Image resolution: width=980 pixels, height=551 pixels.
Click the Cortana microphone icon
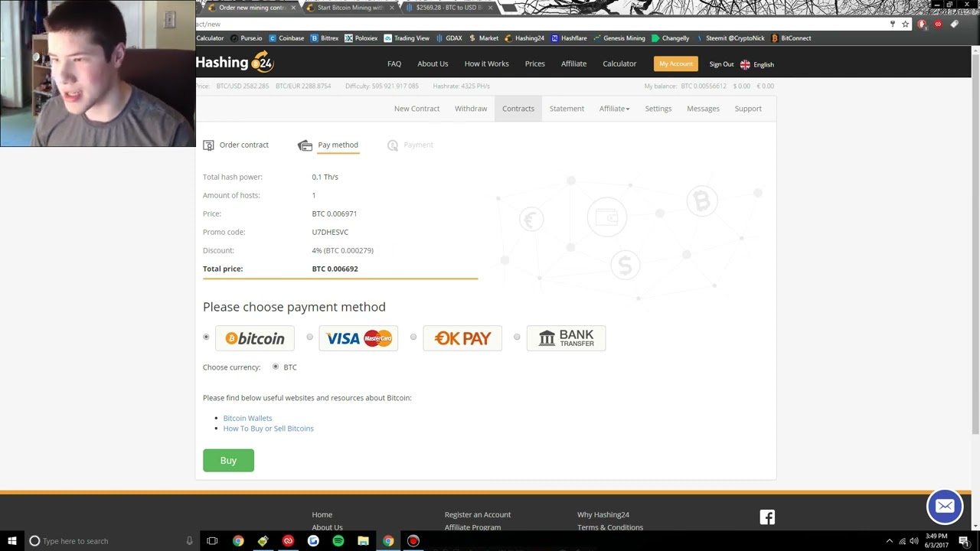click(x=189, y=541)
